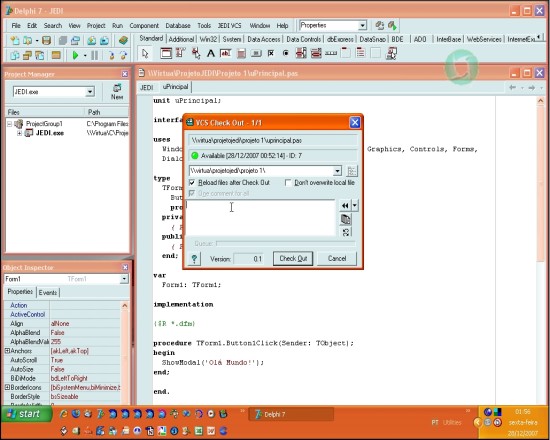The image size is (550, 440).
Task: Click Remove file from project icon
Action: 104,40
